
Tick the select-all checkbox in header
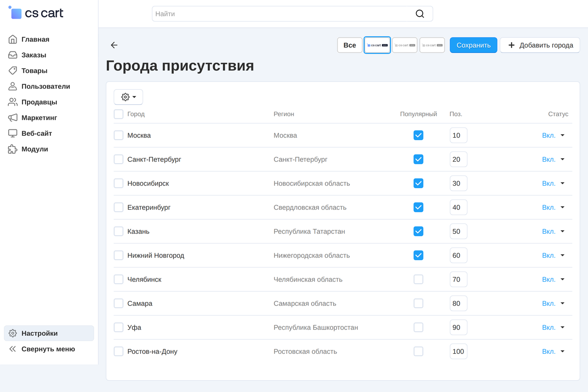pyautogui.click(x=119, y=114)
